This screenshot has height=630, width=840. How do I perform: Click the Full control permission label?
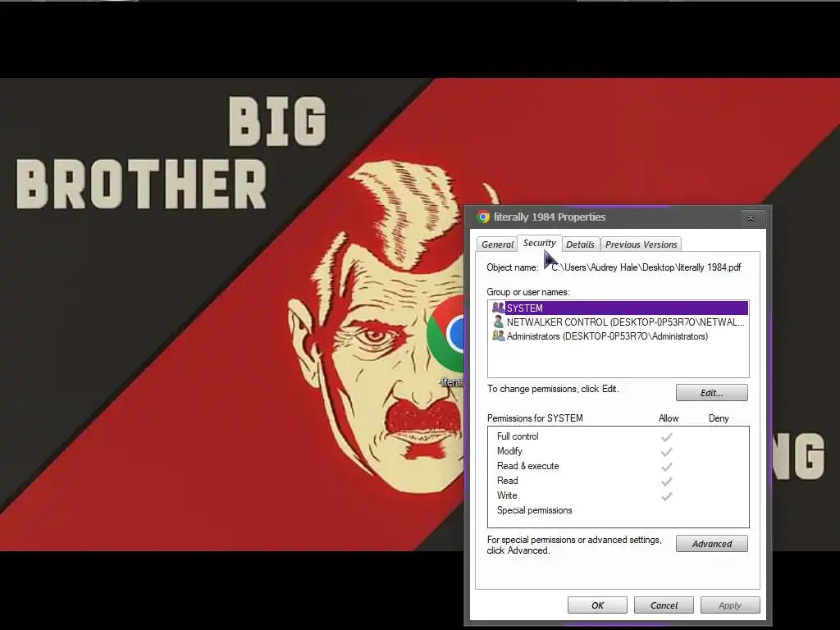518,436
